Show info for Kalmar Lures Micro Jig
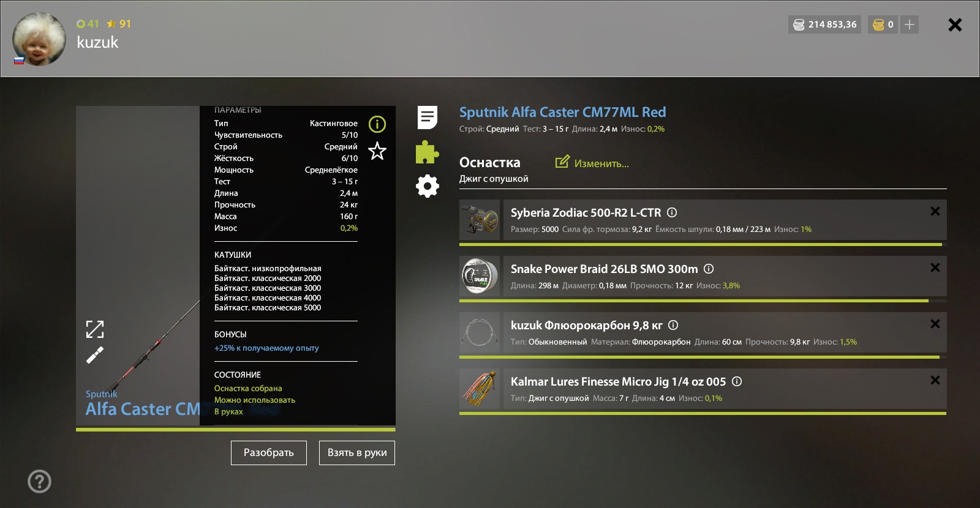The image size is (980, 508). click(737, 381)
